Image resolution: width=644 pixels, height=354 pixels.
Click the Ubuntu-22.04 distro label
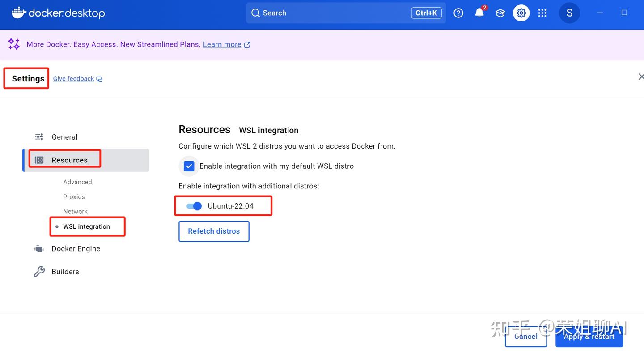[231, 206]
